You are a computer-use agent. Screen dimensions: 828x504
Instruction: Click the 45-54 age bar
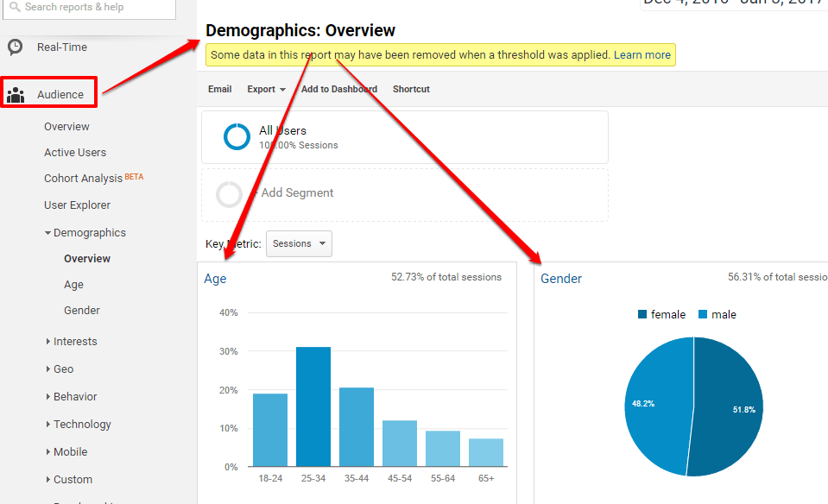tap(400, 444)
